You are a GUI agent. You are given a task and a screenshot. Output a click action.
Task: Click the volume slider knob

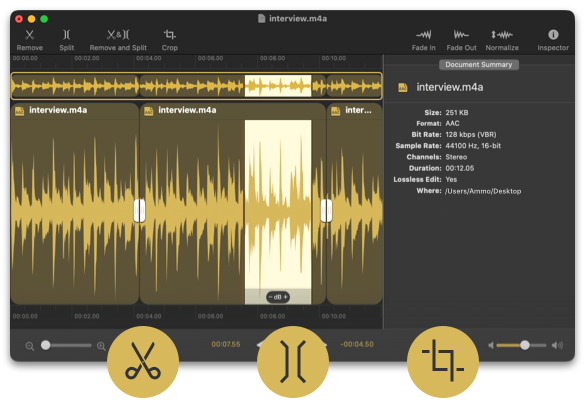tap(525, 345)
